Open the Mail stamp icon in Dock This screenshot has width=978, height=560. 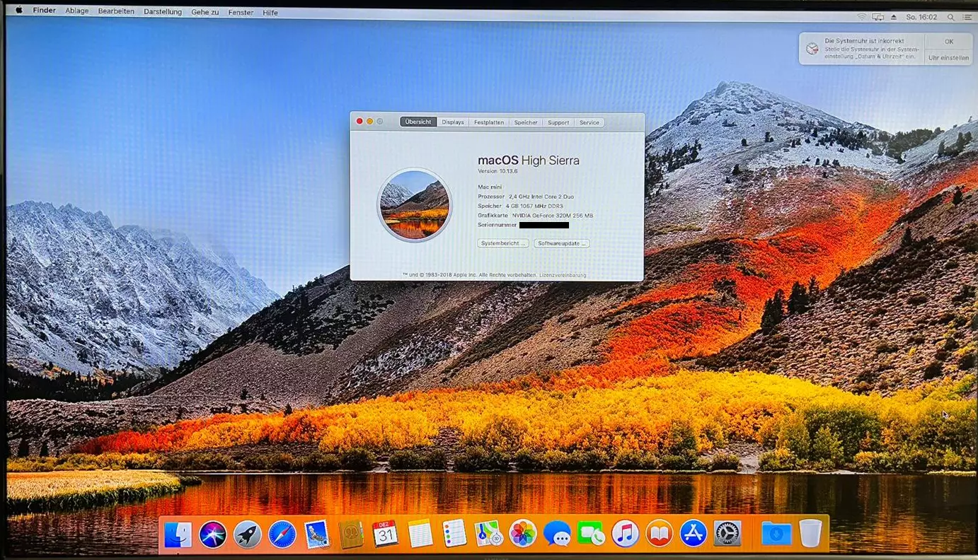(316, 534)
